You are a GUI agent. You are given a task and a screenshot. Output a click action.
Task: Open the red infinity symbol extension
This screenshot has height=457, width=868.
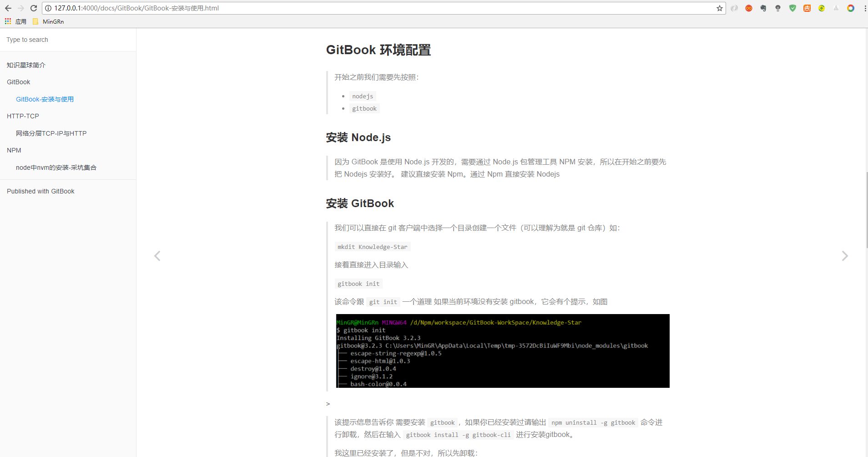tap(749, 8)
